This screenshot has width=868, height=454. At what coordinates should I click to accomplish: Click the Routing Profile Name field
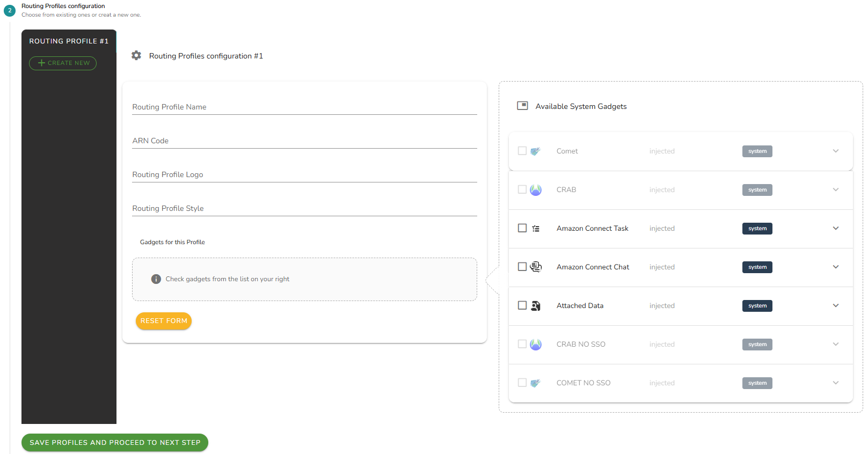(304, 106)
